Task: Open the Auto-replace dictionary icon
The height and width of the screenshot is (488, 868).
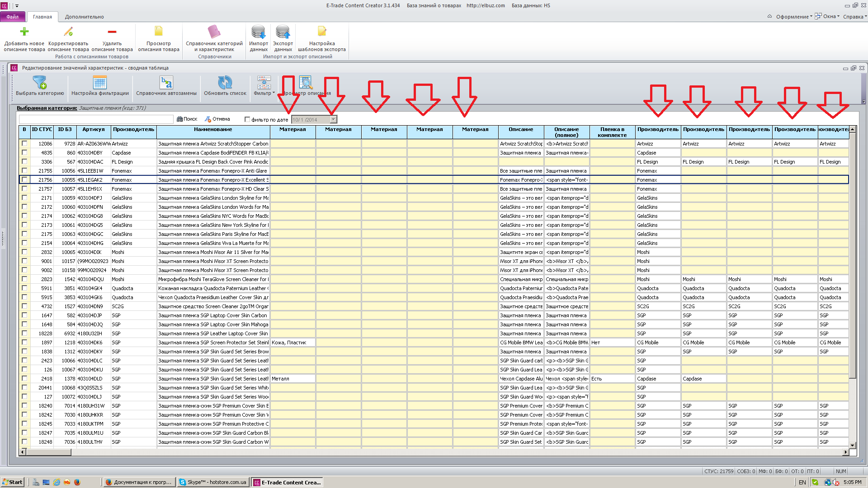Action: 166,82
